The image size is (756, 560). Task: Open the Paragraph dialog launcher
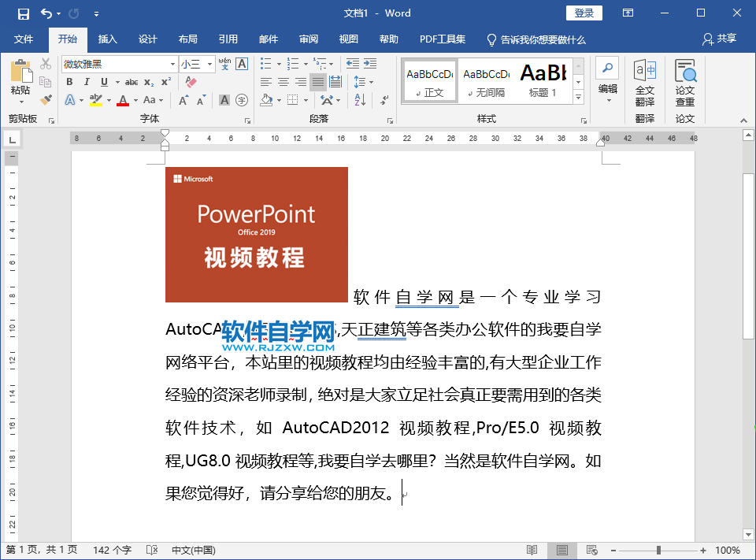(390, 121)
